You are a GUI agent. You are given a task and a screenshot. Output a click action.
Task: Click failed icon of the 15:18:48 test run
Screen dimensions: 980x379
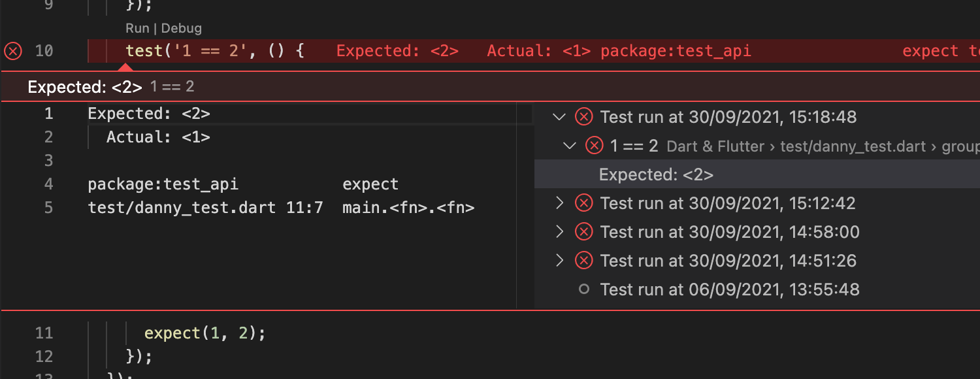(583, 117)
